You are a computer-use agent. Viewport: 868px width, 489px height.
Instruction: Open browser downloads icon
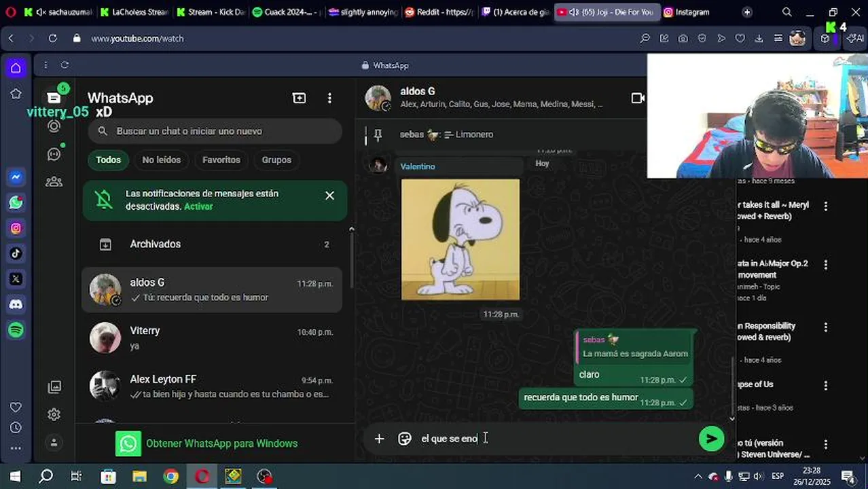pyautogui.click(x=759, y=39)
